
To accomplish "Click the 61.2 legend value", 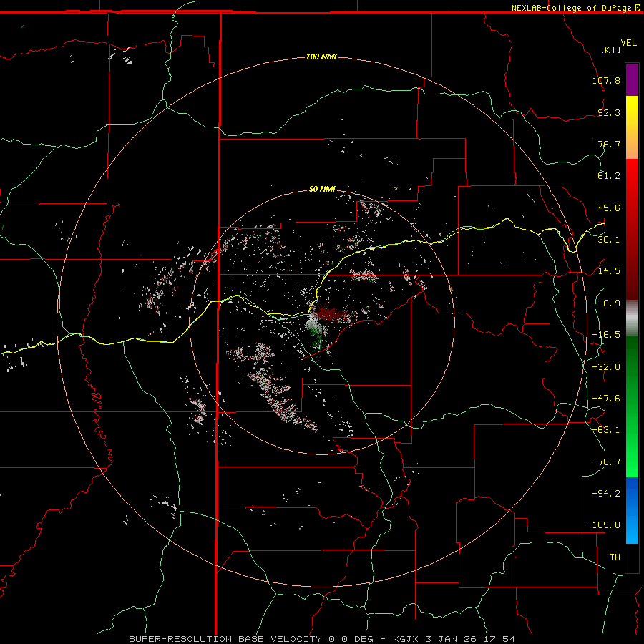I will pos(609,176).
